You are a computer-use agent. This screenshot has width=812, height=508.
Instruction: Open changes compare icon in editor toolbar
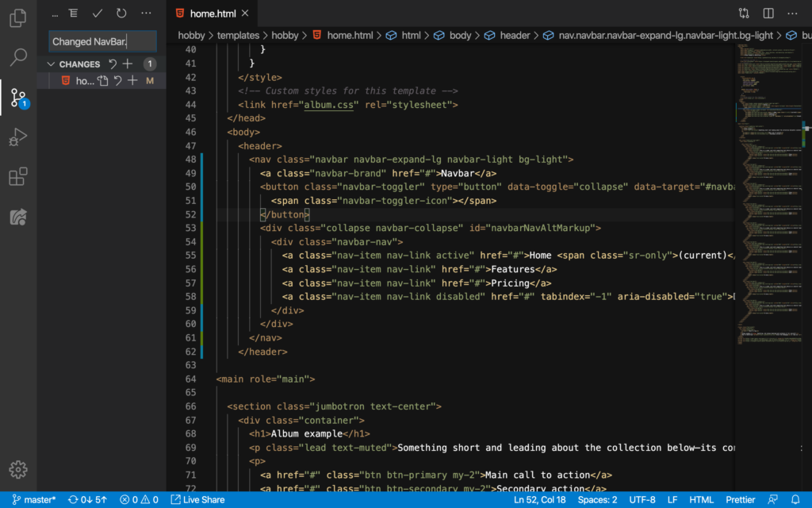coord(744,13)
